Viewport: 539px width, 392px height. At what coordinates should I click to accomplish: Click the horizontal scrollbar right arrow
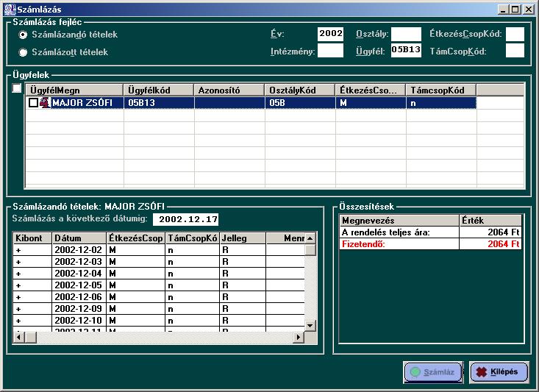click(x=299, y=337)
